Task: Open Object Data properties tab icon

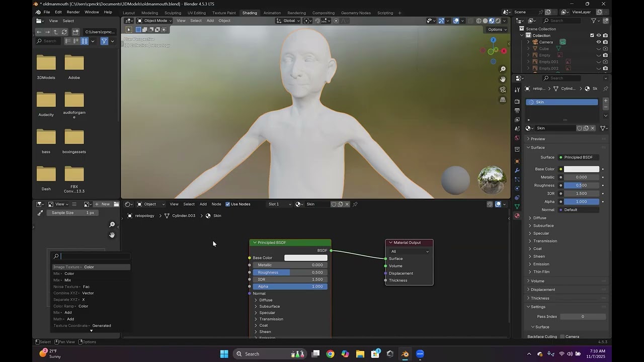Action: pos(517,207)
